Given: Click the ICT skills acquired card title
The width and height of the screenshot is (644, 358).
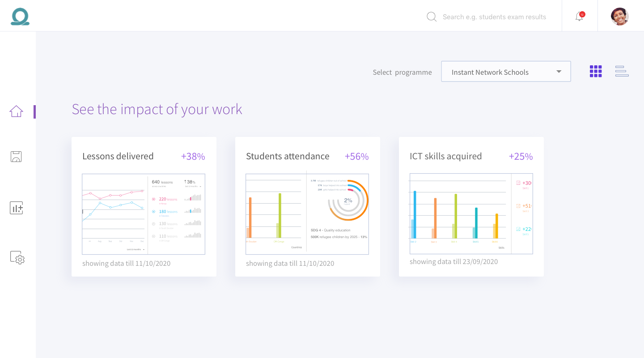Looking at the screenshot, I should coord(446,156).
